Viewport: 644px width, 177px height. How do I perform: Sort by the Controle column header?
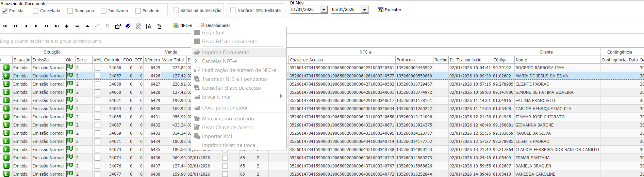pyautogui.click(x=112, y=60)
